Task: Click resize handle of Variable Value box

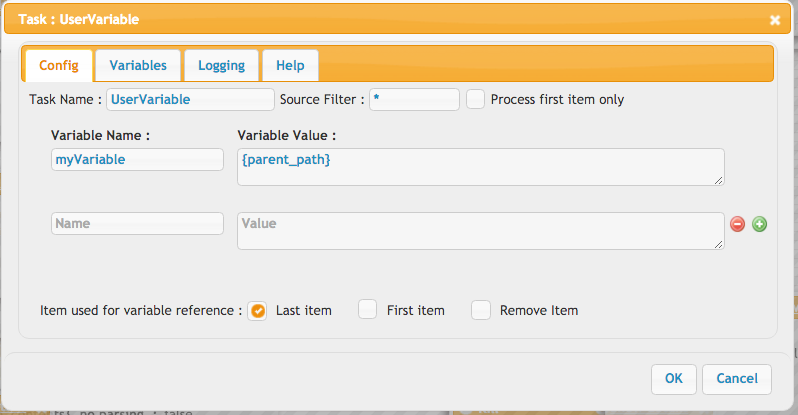Action: coord(718,180)
